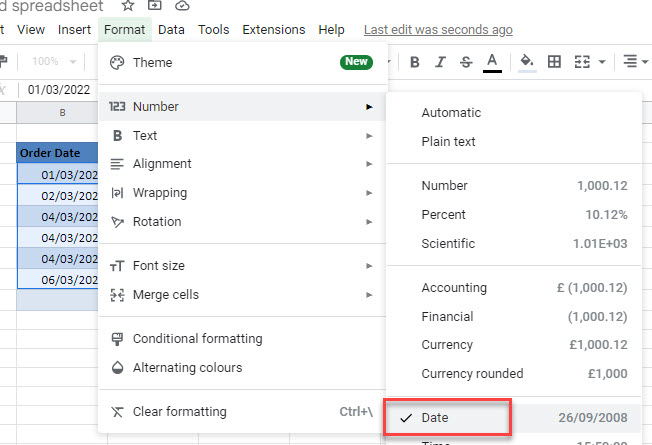The height and width of the screenshot is (445, 652).
Task: Apply strikethrough from the toolbar
Action: (x=465, y=62)
